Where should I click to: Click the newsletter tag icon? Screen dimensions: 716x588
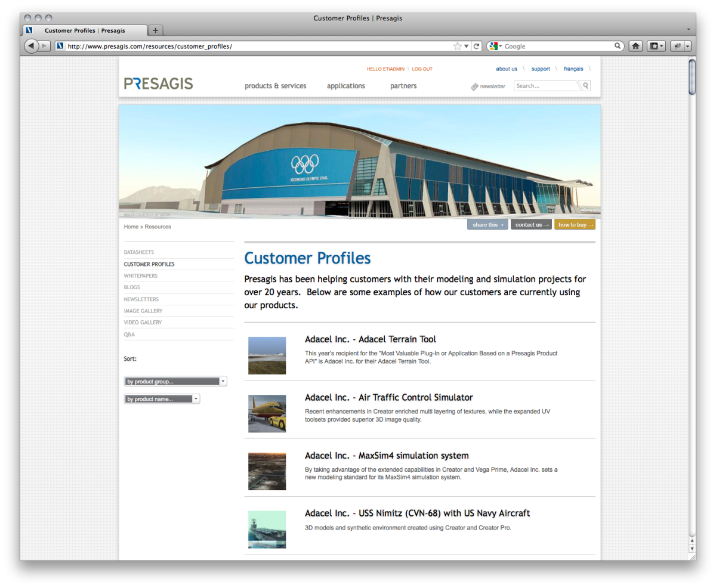(x=474, y=86)
